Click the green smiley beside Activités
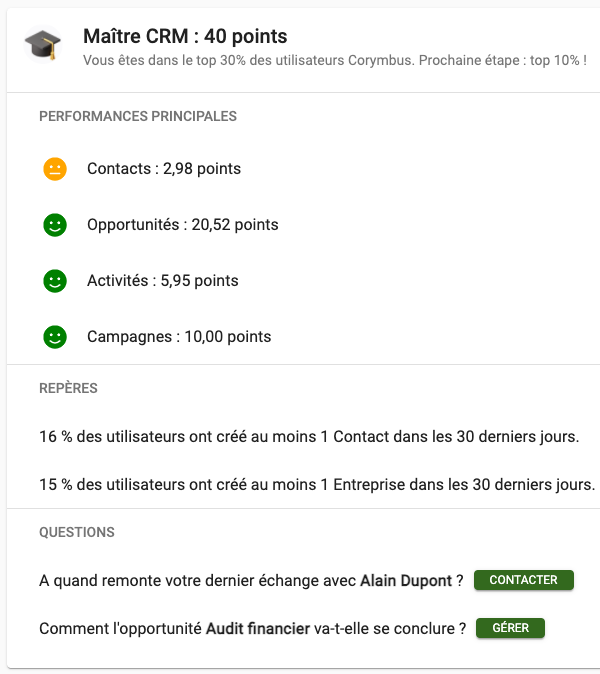Viewport: 600px width, 674px height. click(x=55, y=281)
